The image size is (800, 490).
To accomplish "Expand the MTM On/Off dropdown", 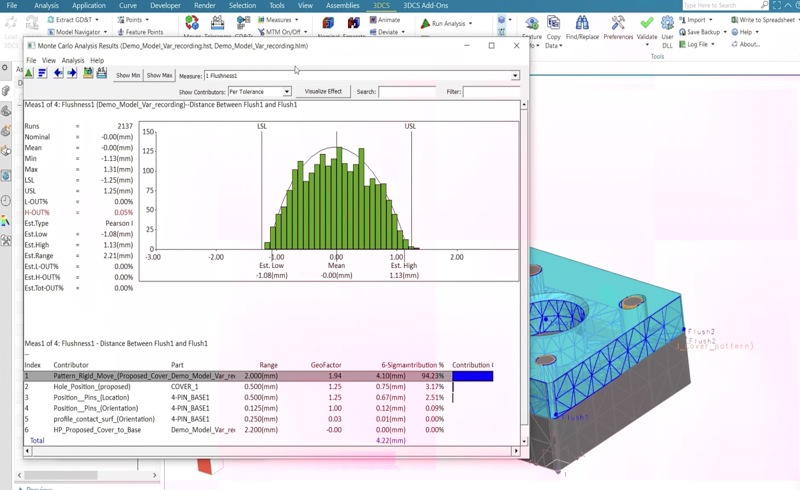I will click(306, 32).
